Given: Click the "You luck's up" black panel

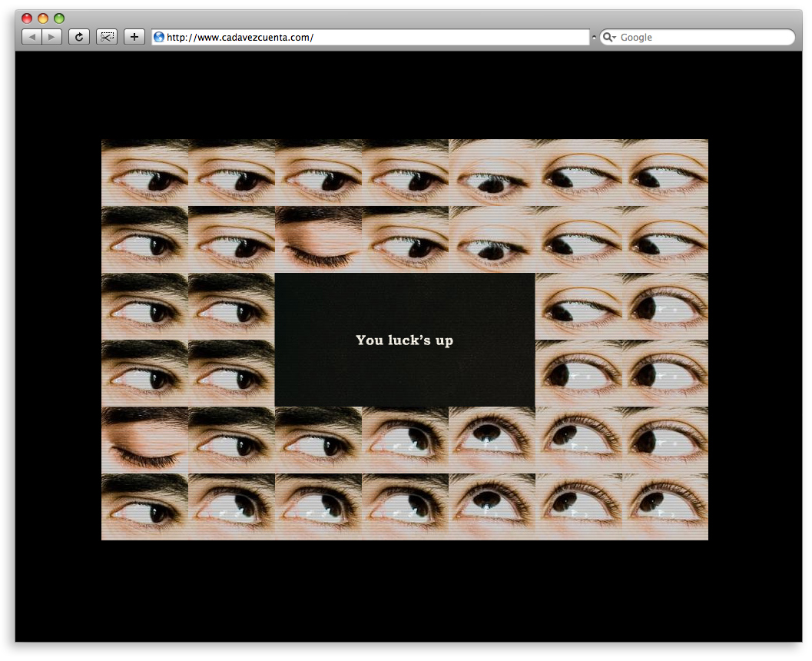Looking at the screenshot, I should [x=404, y=340].
